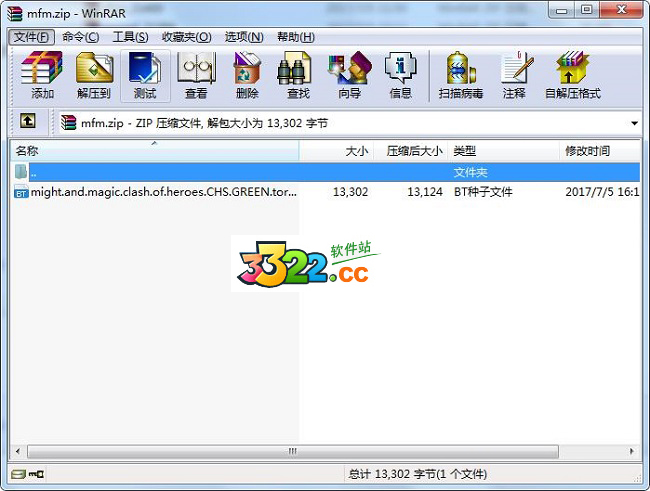
Task: Open the Tools (工具) menu
Action: pyautogui.click(x=130, y=37)
